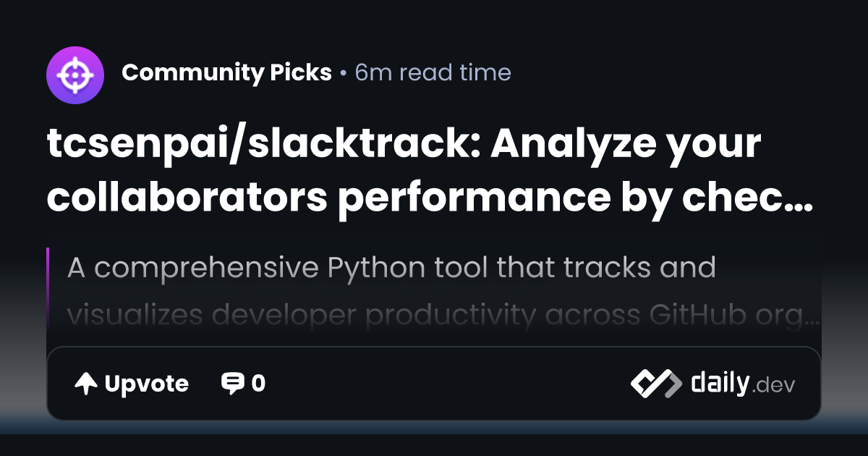Click the 'collaborators performance by chec…' title line
The height and width of the screenshot is (456, 868).
click(x=430, y=196)
